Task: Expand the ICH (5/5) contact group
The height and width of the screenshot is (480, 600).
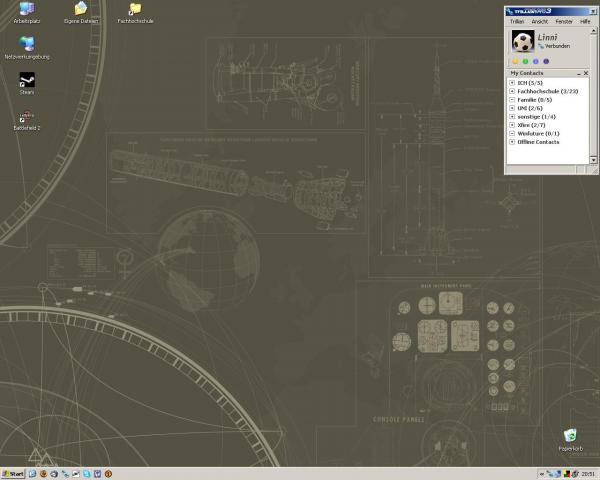Action: point(512,83)
